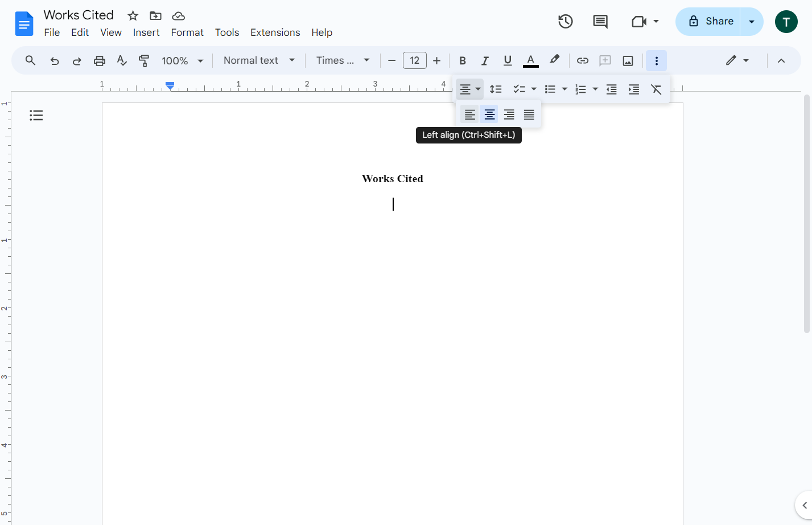Increase the indent
812x525 pixels.
click(x=634, y=89)
